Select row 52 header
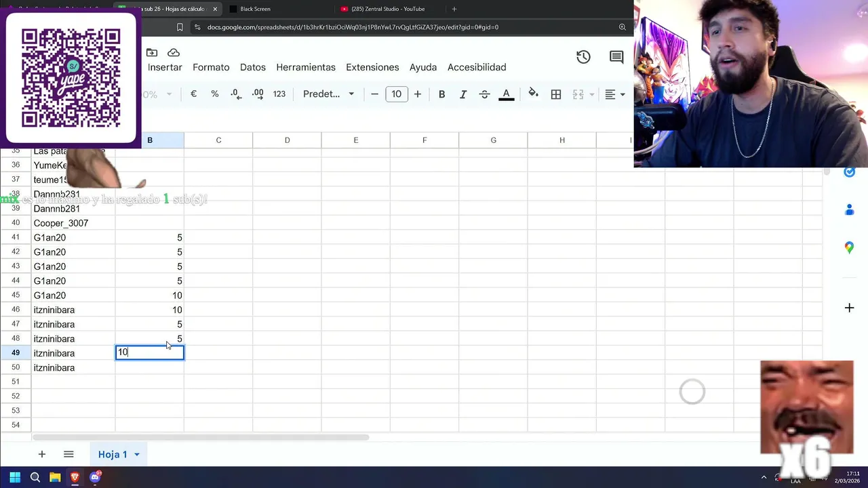868x488 pixels. [16, 396]
